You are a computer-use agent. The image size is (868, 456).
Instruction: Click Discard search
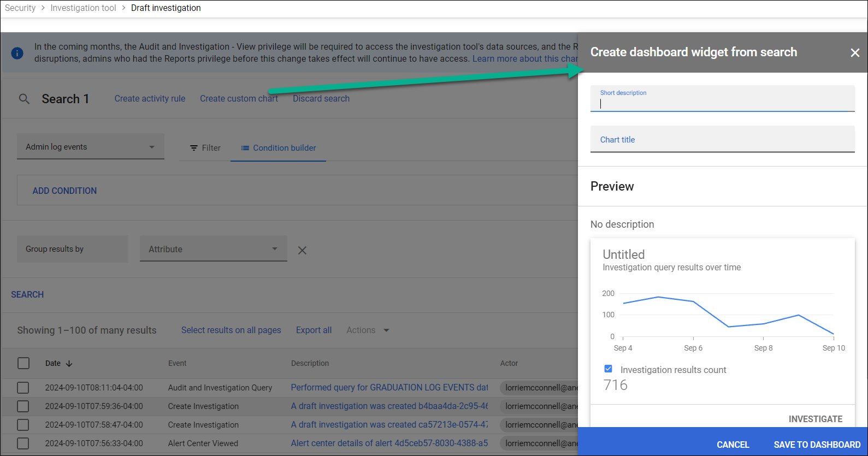pos(321,99)
